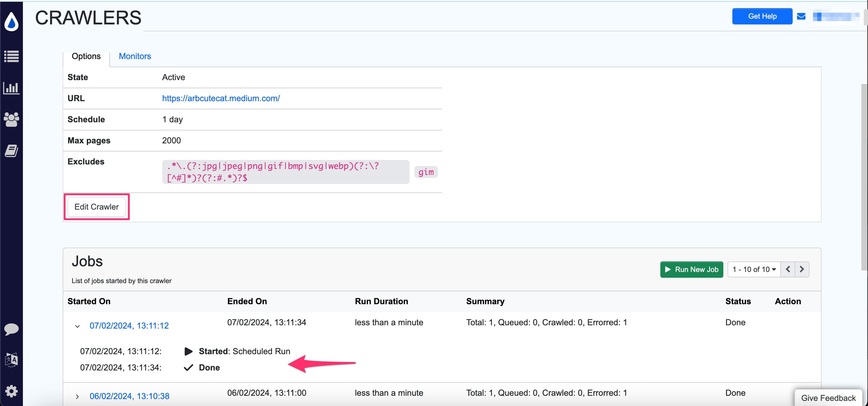Click the Edit Crawler button
This screenshot has width=868, height=406.
(x=96, y=207)
